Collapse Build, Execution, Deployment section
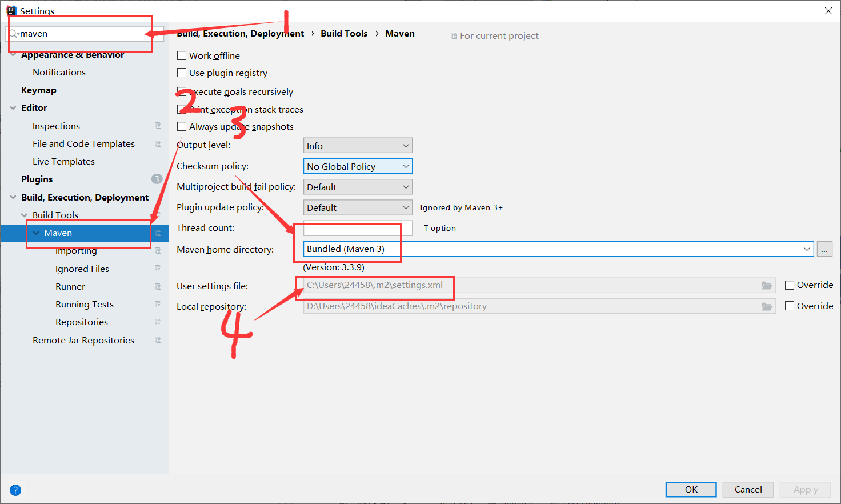The width and height of the screenshot is (841, 504). coord(13,197)
